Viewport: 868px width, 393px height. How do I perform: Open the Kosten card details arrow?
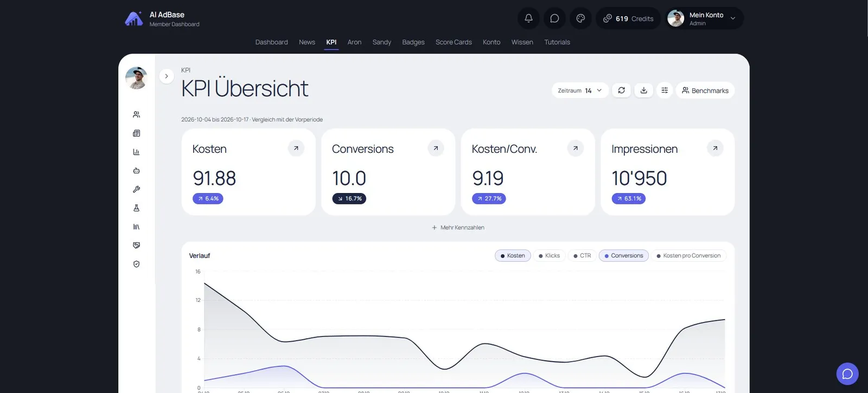click(x=296, y=148)
